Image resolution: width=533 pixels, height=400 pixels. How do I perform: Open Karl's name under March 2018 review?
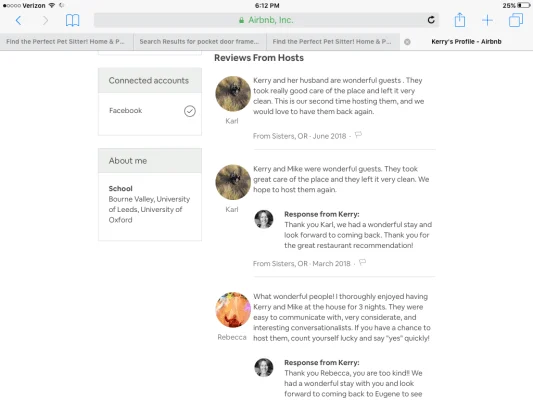[232, 209]
